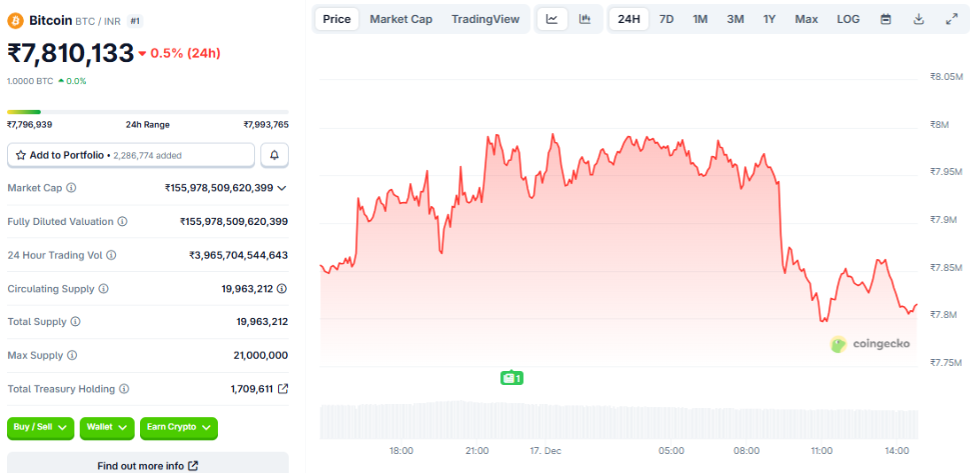This screenshot has width=970, height=473.
Task: Click the download chart data icon
Action: click(x=919, y=19)
